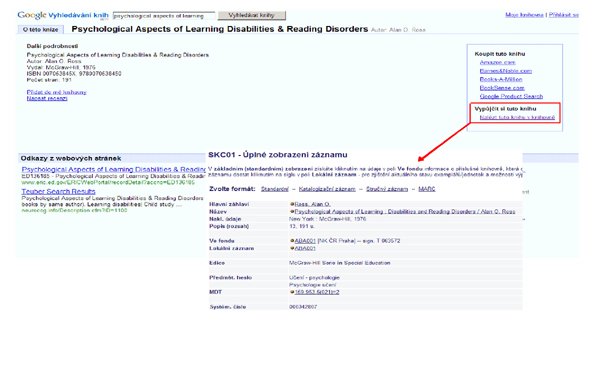This screenshot has height=369, width=600.
Task: Click the MDT classification number link
Action: [317, 292]
